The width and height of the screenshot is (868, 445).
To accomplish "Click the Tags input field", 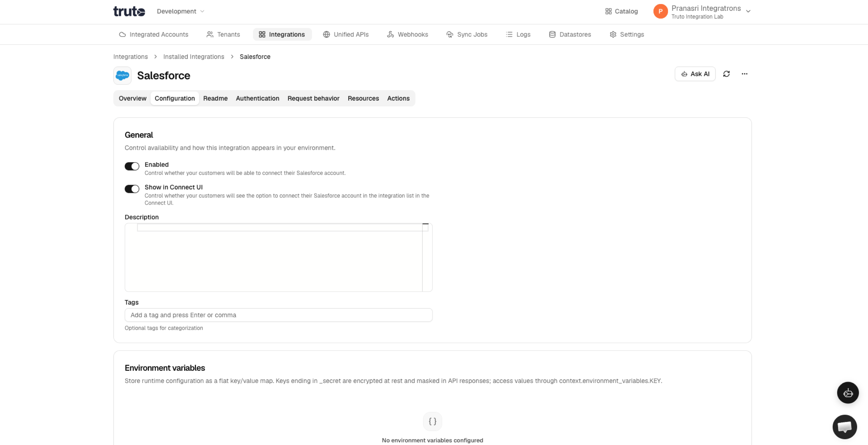I will 278,315.
